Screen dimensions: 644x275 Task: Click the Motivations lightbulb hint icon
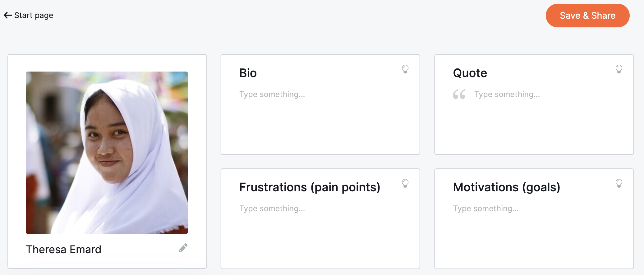coord(619,183)
